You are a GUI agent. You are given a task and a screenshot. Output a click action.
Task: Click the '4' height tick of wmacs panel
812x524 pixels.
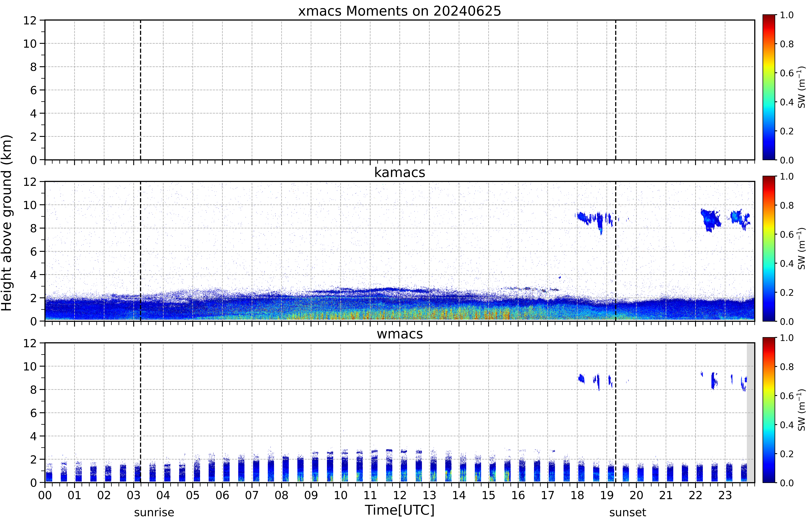click(x=33, y=436)
